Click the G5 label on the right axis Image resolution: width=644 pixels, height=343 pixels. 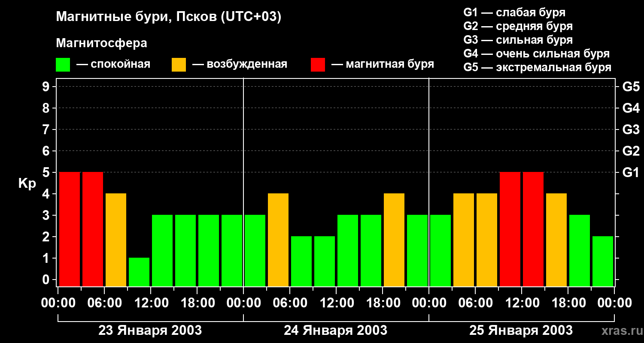631,87
